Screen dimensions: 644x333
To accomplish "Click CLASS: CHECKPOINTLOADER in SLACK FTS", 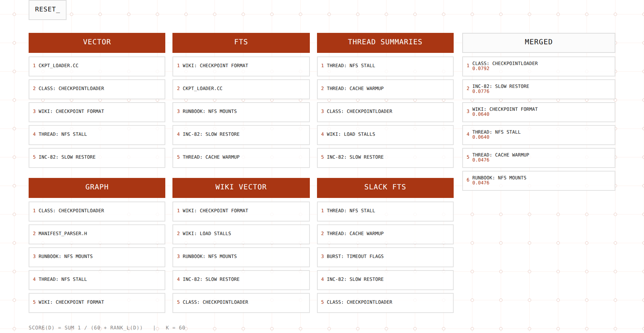I will 385,303.
